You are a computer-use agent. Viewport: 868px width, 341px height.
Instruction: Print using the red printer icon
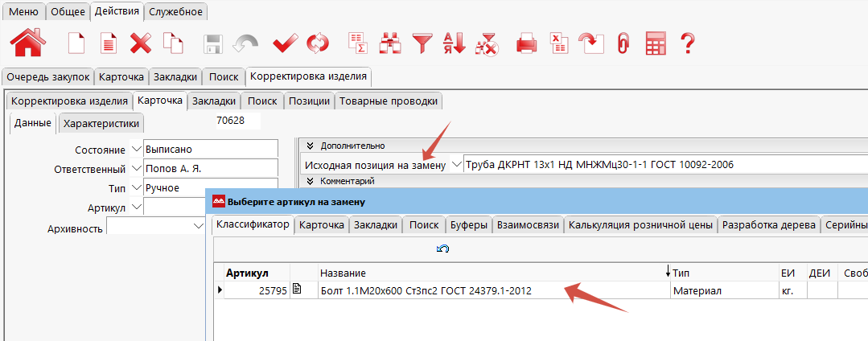(526, 43)
